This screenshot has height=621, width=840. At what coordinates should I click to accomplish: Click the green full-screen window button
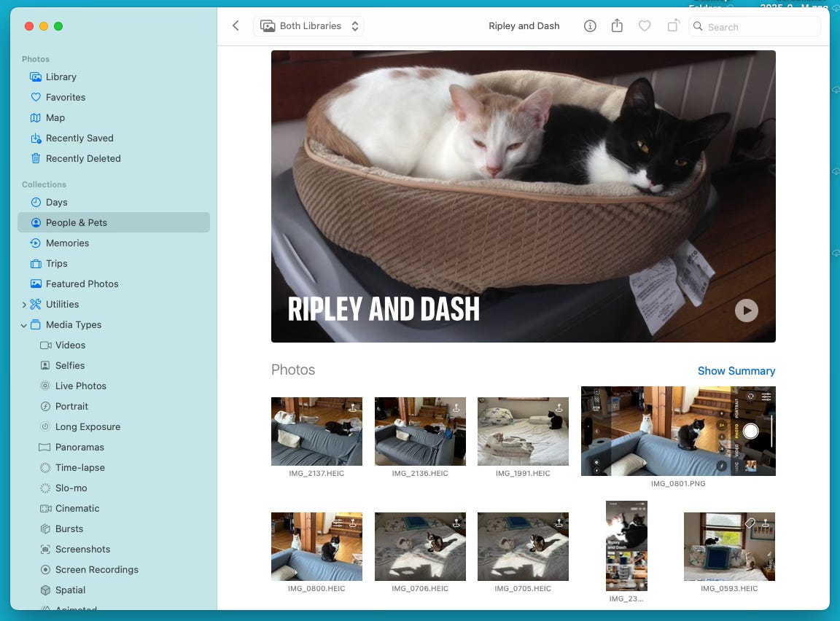(58, 26)
